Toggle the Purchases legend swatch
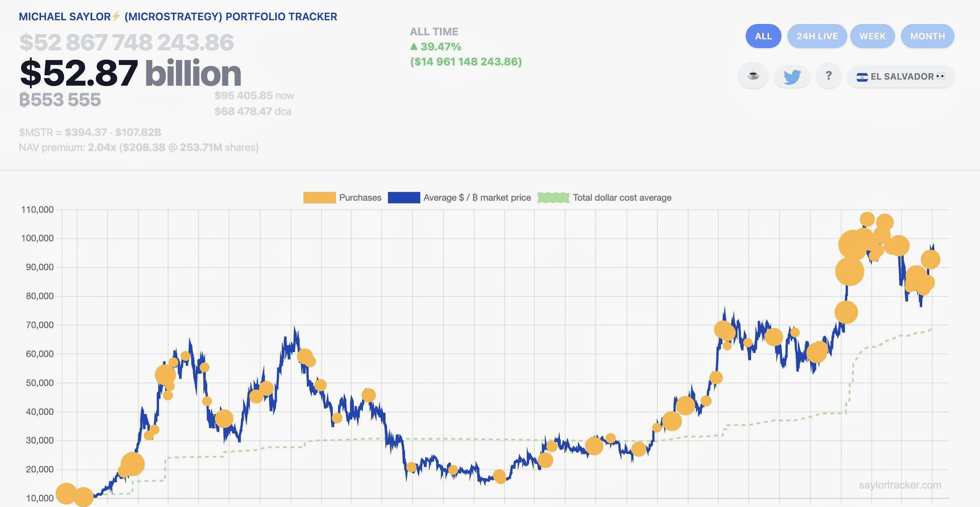 click(x=319, y=197)
